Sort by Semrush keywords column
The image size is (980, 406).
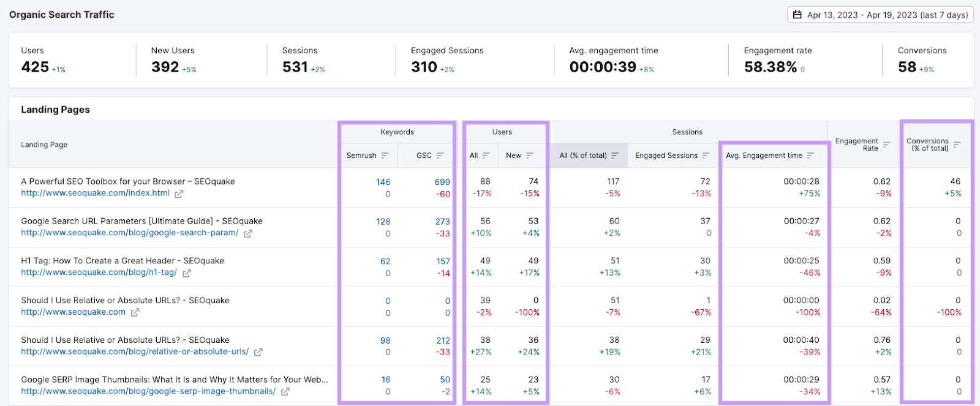[385, 156]
